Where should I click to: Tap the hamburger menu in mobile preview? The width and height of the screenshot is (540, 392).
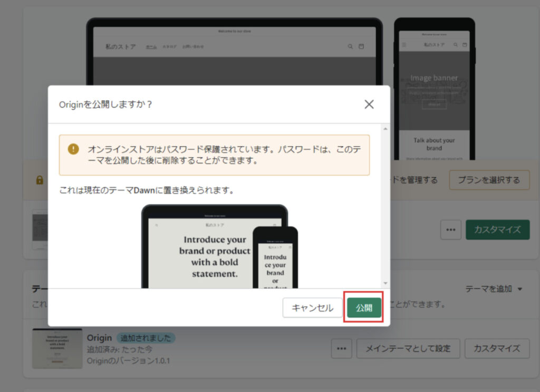pyautogui.click(x=404, y=45)
